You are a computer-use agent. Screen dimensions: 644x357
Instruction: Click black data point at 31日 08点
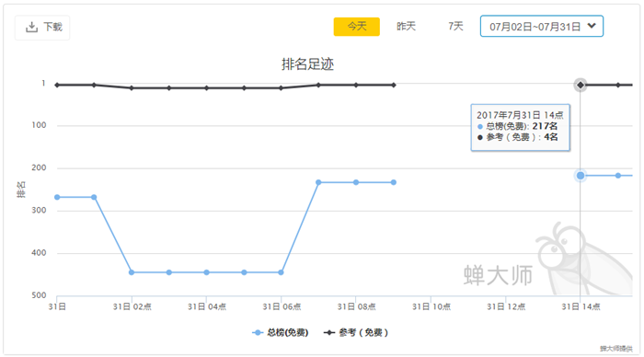[x=356, y=85]
